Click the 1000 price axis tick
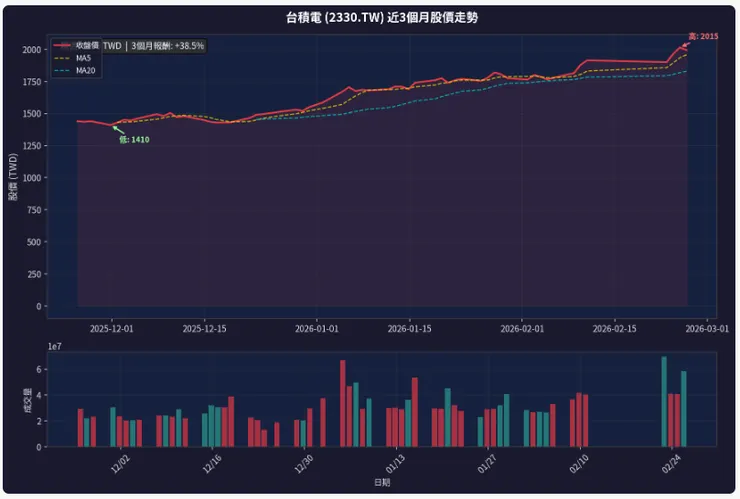740x499 pixels. (32, 178)
